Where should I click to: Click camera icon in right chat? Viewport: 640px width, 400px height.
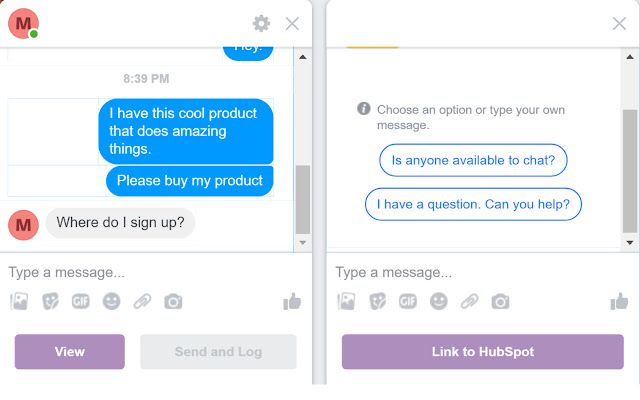[500, 301]
